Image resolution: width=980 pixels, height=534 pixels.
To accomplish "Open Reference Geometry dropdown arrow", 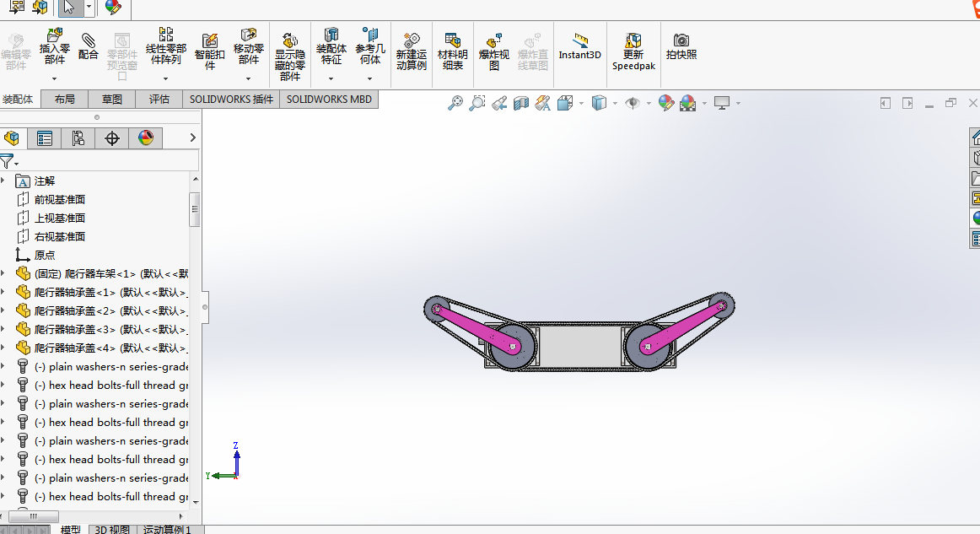I will [x=370, y=78].
